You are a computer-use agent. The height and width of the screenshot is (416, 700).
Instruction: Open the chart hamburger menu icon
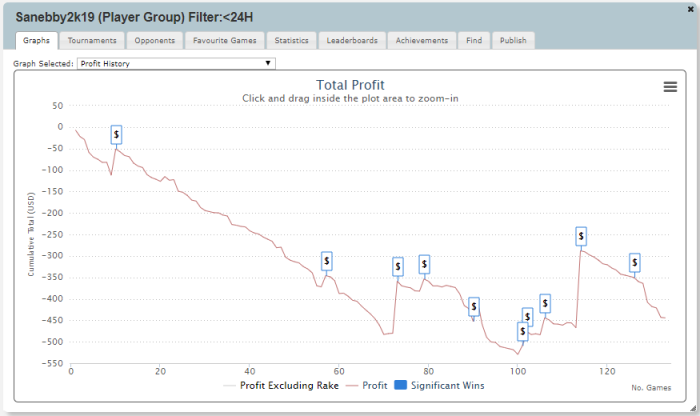coord(670,87)
